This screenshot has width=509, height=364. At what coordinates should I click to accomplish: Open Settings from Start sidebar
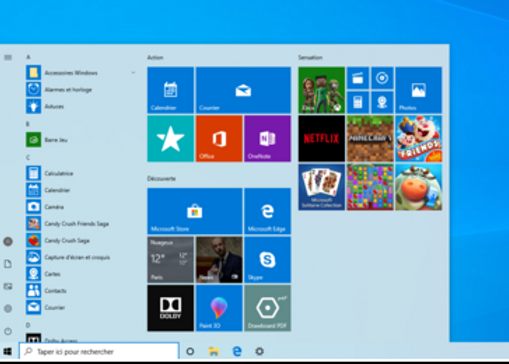8,309
